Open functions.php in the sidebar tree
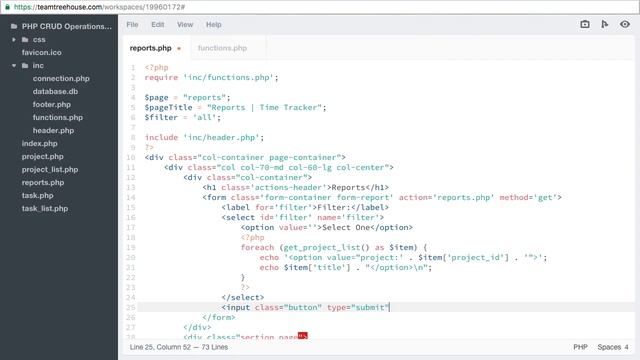 point(58,118)
